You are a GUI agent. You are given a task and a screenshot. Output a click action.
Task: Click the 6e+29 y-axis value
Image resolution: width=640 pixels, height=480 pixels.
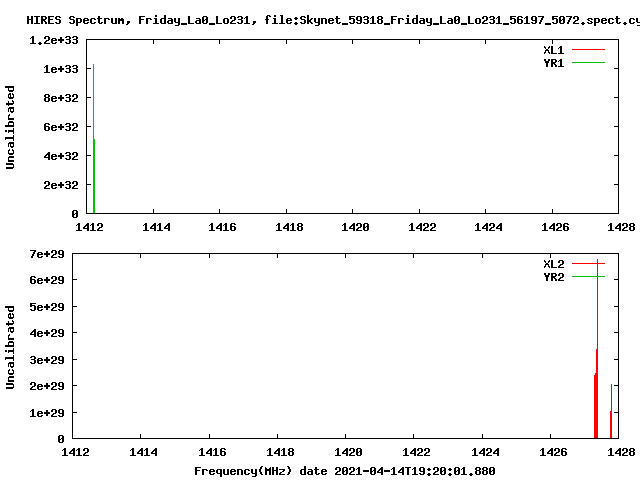click(x=47, y=280)
